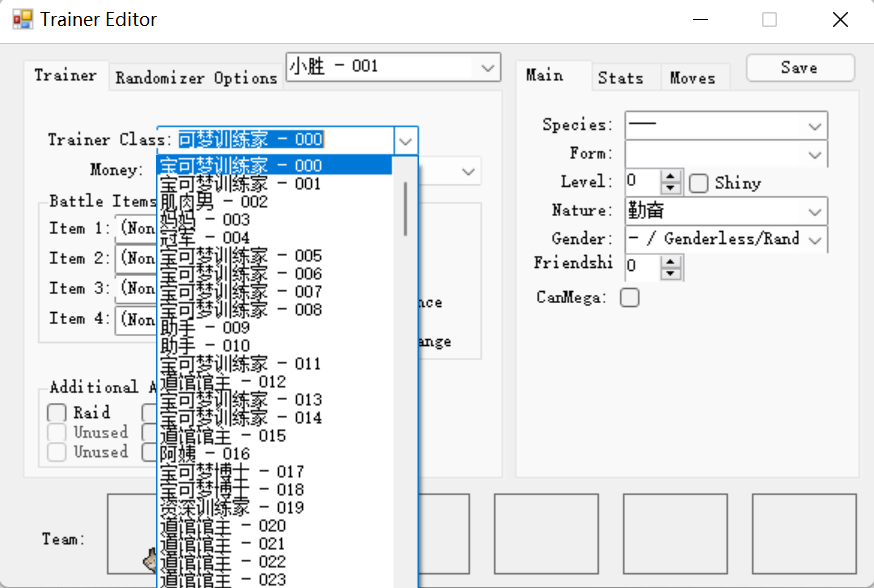
Task: Expand the Form dropdown
Action: (814, 154)
